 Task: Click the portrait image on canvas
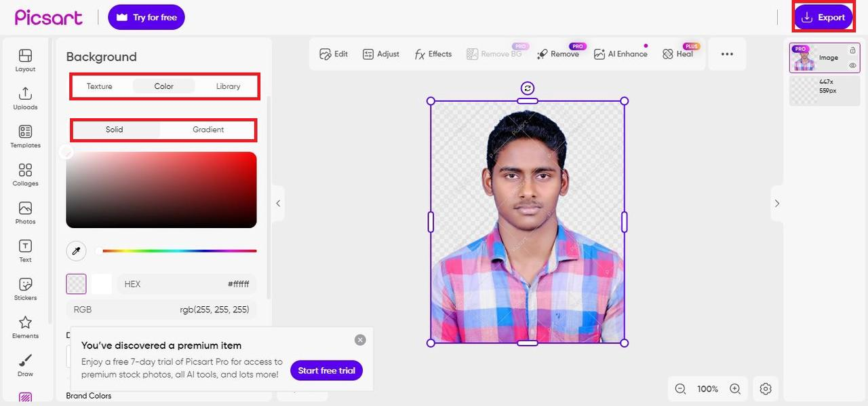point(528,222)
